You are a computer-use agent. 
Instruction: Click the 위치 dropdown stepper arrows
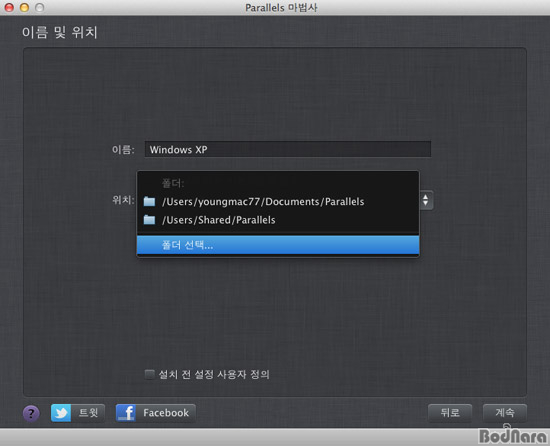pyautogui.click(x=426, y=200)
